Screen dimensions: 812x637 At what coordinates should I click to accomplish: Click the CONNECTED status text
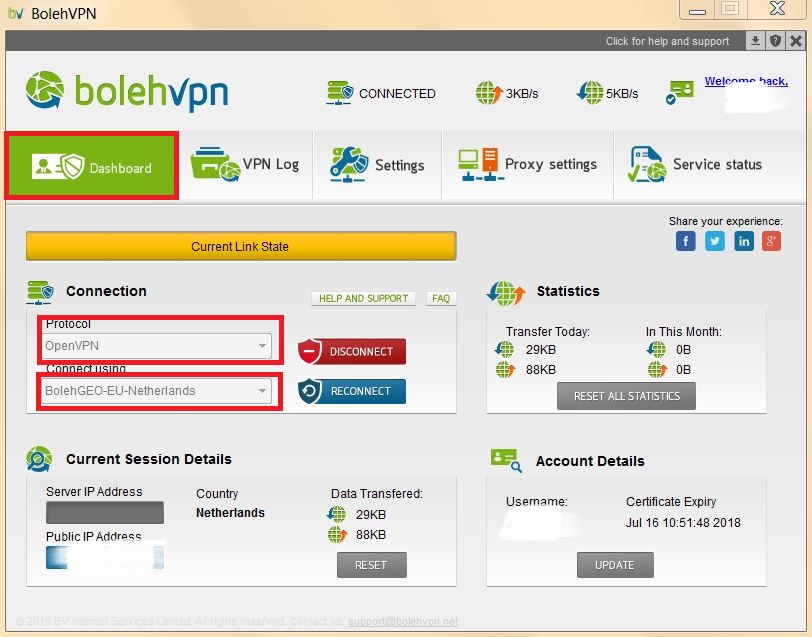pos(397,94)
